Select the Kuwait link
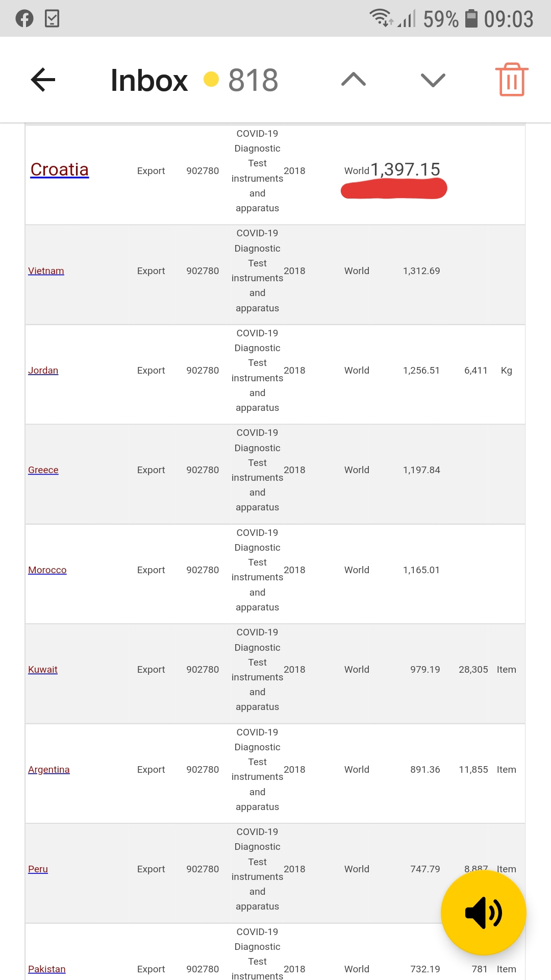551x980 pixels. point(42,670)
